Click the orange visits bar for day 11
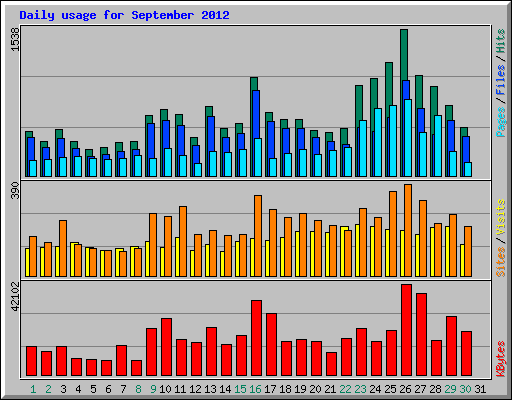 [x=183, y=241]
